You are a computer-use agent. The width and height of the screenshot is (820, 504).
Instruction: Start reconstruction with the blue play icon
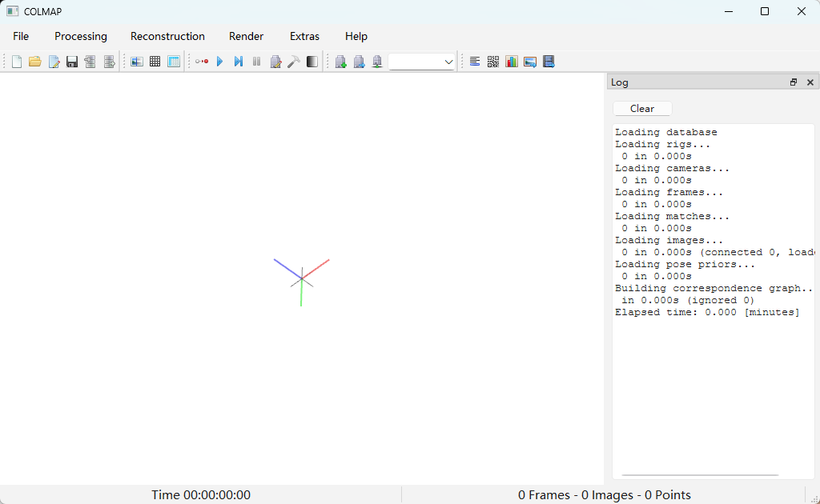220,62
